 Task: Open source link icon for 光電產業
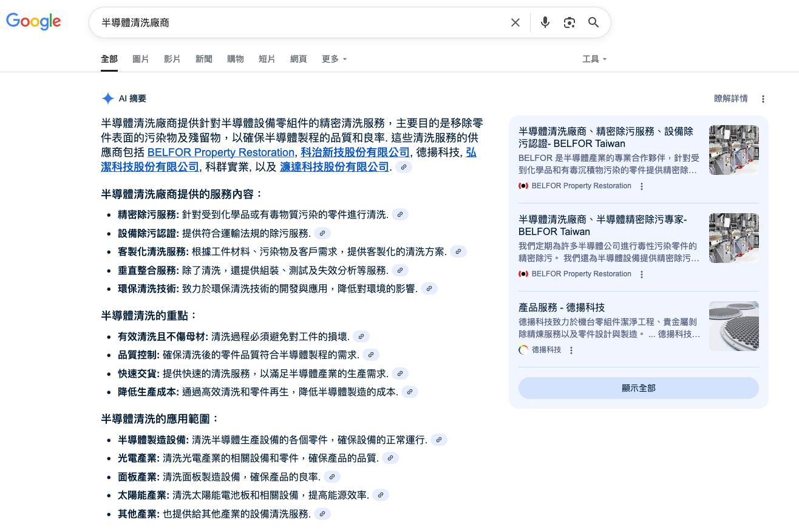pos(390,458)
